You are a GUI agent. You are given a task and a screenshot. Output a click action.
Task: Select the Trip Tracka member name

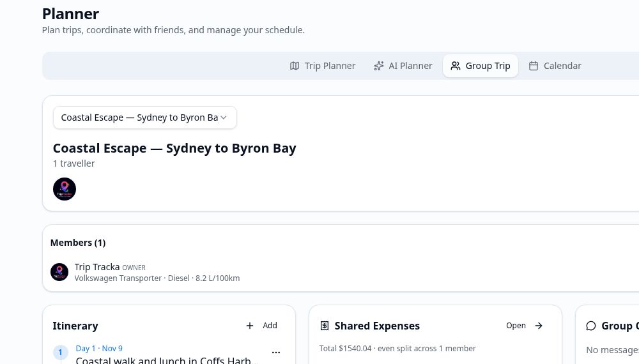click(x=97, y=267)
